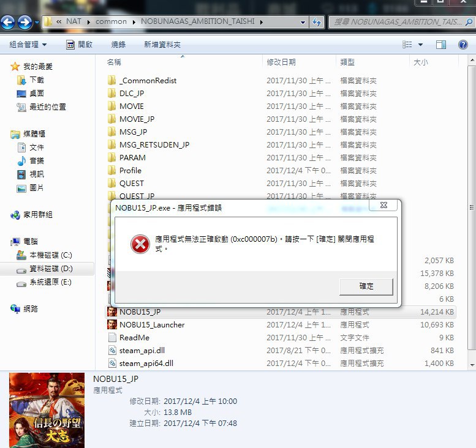This screenshot has width=476, height=448.
Task: Select the DLC_JP folder
Action: pos(132,94)
